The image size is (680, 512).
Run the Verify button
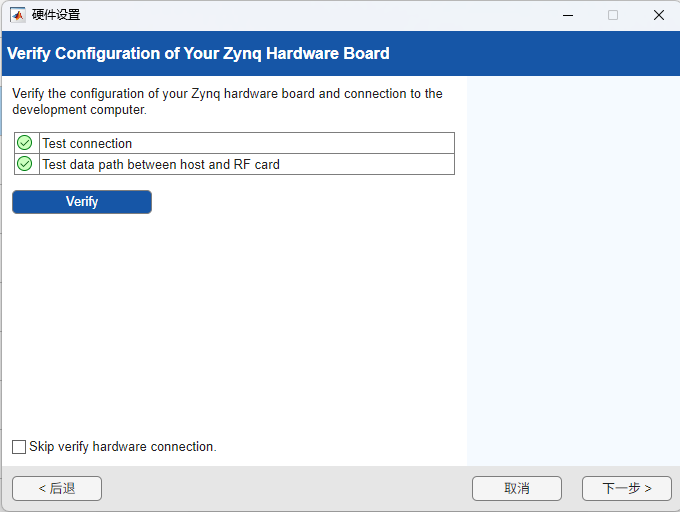pyautogui.click(x=82, y=202)
